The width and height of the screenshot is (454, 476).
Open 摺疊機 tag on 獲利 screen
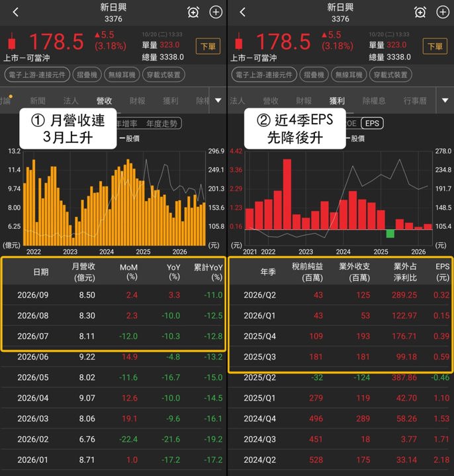[314, 75]
